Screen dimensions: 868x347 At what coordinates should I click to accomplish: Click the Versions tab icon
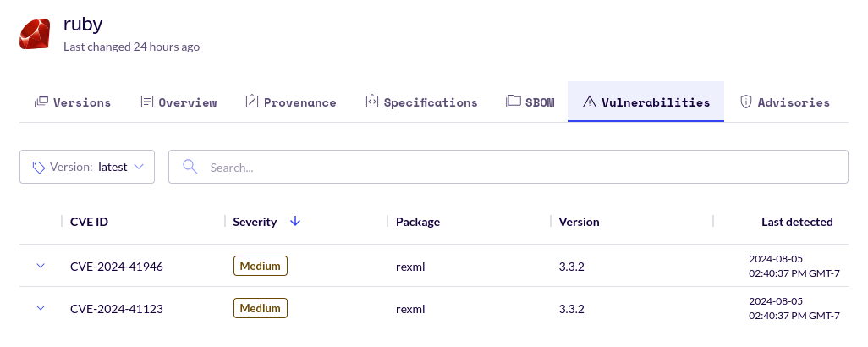[41, 102]
